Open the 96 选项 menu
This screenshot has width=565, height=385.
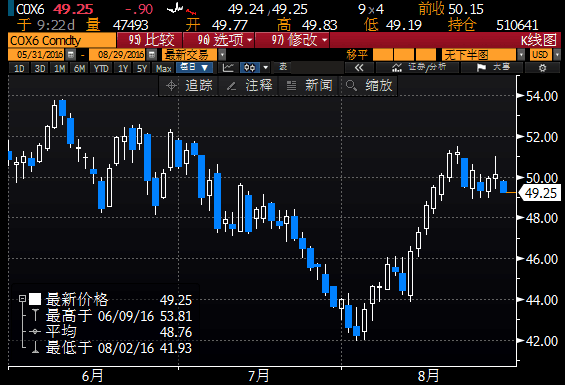219,40
